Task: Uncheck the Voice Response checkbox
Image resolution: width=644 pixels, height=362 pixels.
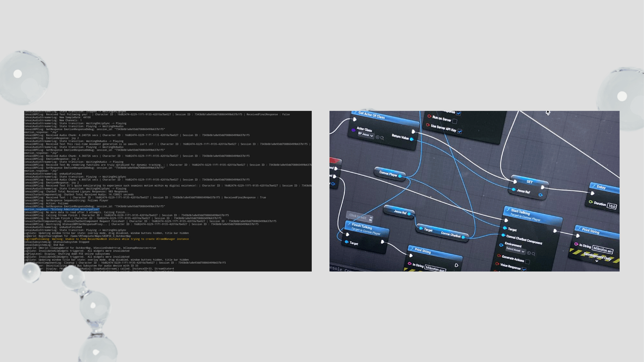Action: (524, 269)
